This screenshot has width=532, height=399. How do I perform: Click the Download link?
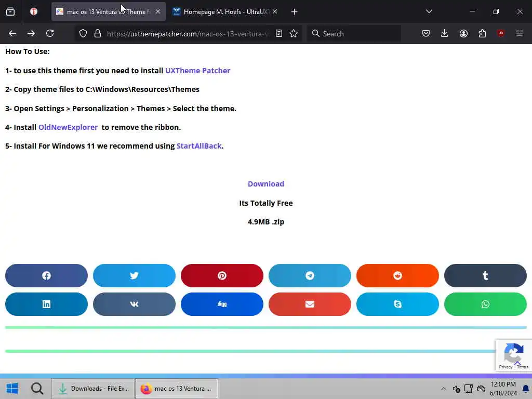pyautogui.click(x=266, y=184)
